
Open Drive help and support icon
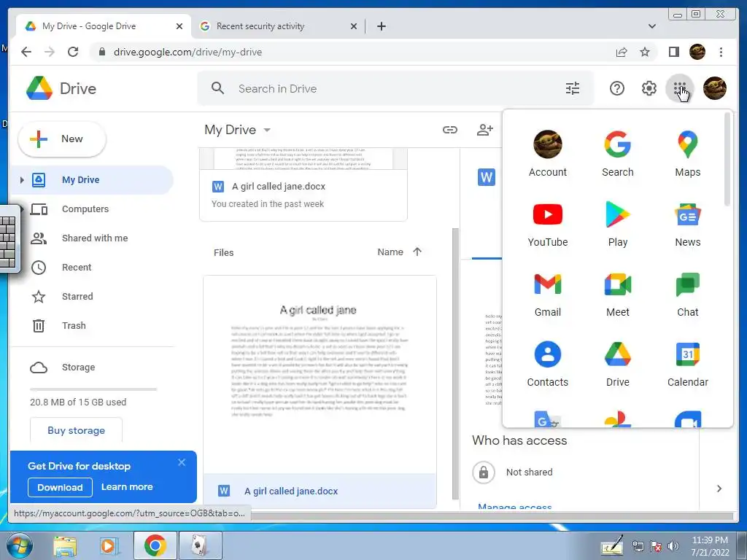[x=617, y=88]
